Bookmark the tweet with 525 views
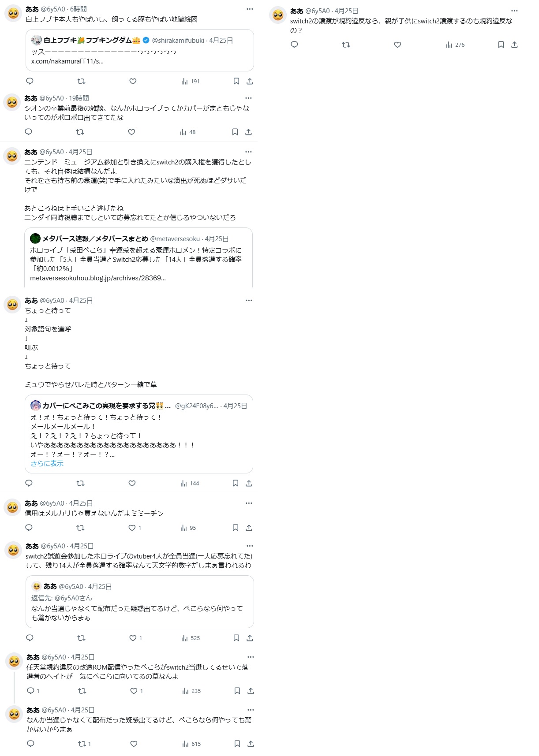Screen dimensions: 539x756 pos(236,638)
